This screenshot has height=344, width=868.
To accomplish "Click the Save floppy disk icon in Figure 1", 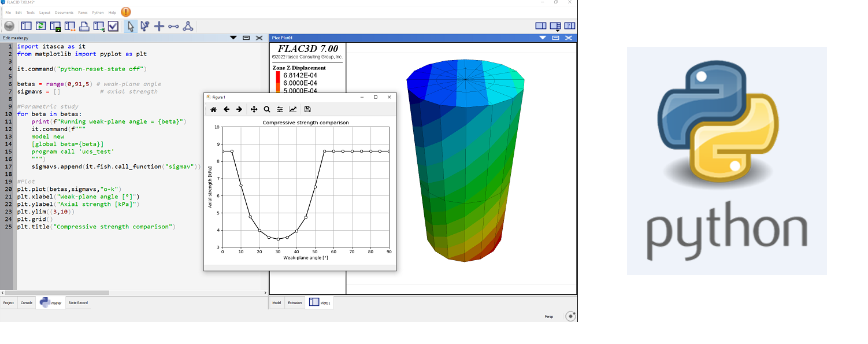I will pyautogui.click(x=307, y=109).
